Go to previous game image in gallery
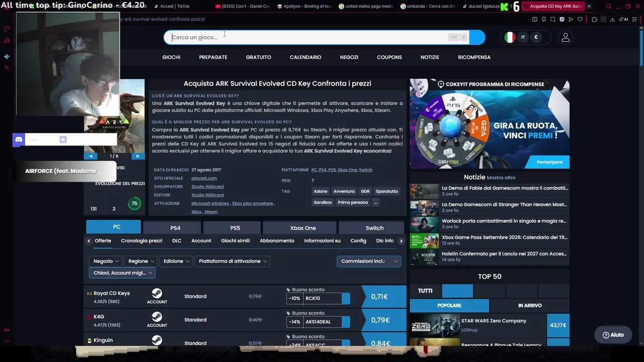This screenshot has width=644, height=362. tap(91, 156)
